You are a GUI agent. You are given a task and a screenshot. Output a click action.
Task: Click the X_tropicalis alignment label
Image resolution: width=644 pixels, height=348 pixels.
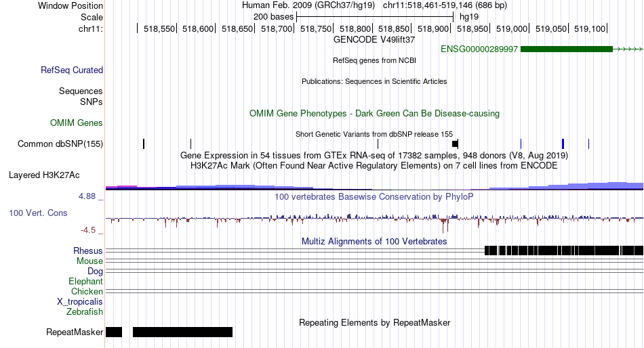[80, 302]
